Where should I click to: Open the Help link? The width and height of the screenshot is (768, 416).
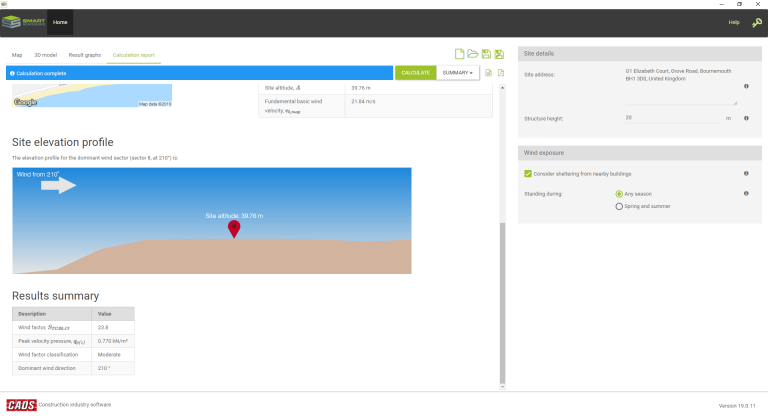[x=733, y=22]
